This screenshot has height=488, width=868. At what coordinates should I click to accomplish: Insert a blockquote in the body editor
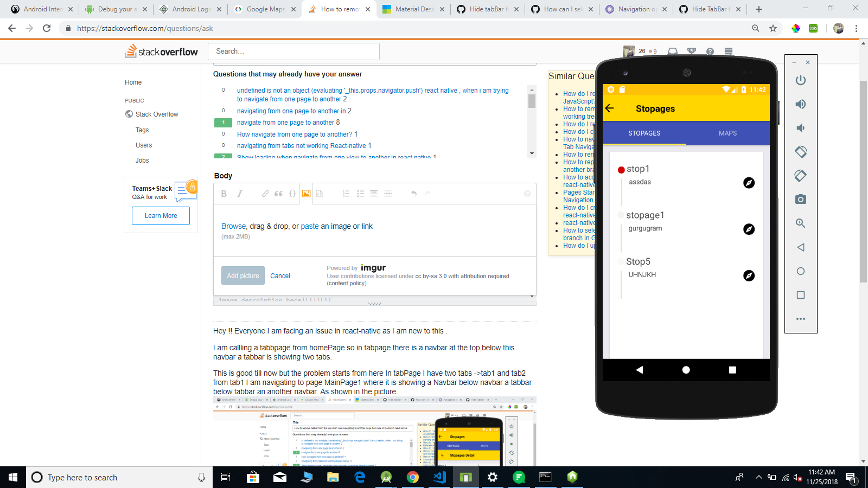pos(279,194)
